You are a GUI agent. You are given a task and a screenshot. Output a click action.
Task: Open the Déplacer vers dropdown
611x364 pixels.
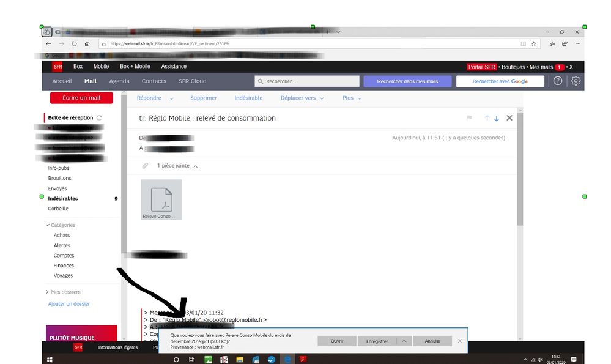(302, 98)
